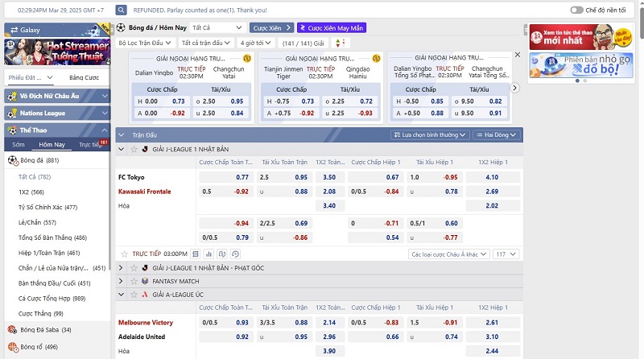
Task: Star the Fantasy Match league
Action: [134, 281]
